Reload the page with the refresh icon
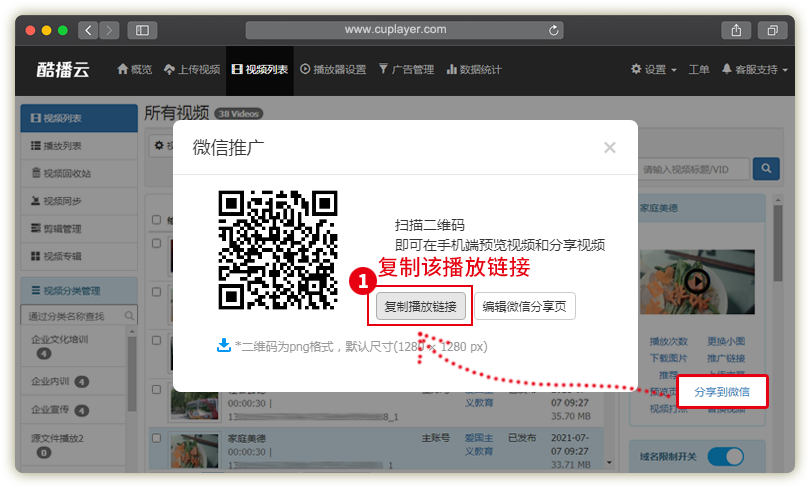 point(553,30)
